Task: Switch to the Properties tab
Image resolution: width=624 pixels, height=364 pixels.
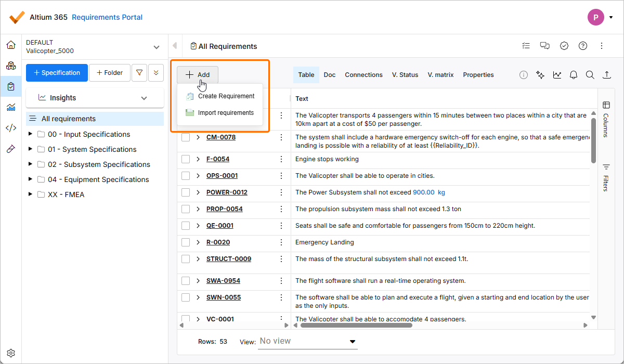Action: (478, 75)
